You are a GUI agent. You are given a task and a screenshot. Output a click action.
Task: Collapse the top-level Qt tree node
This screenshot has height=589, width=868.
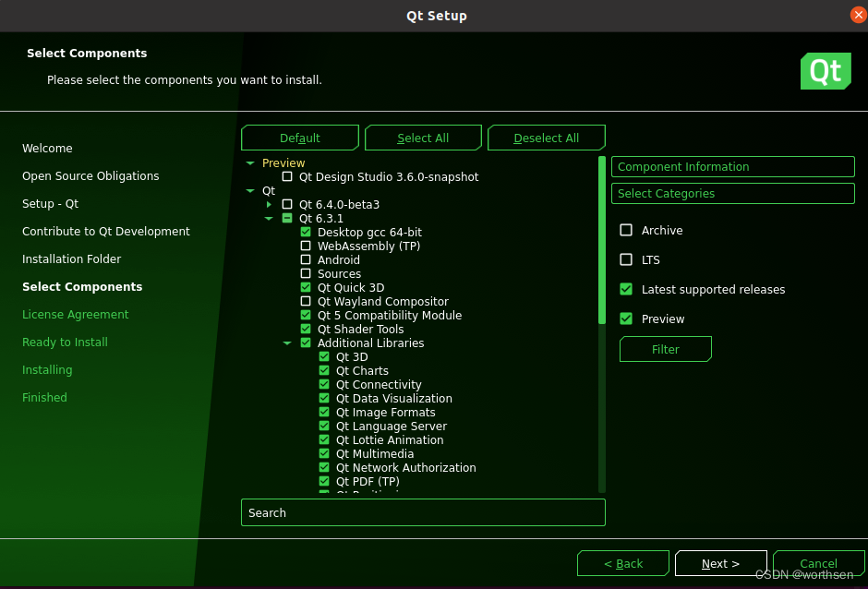point(250,191)
